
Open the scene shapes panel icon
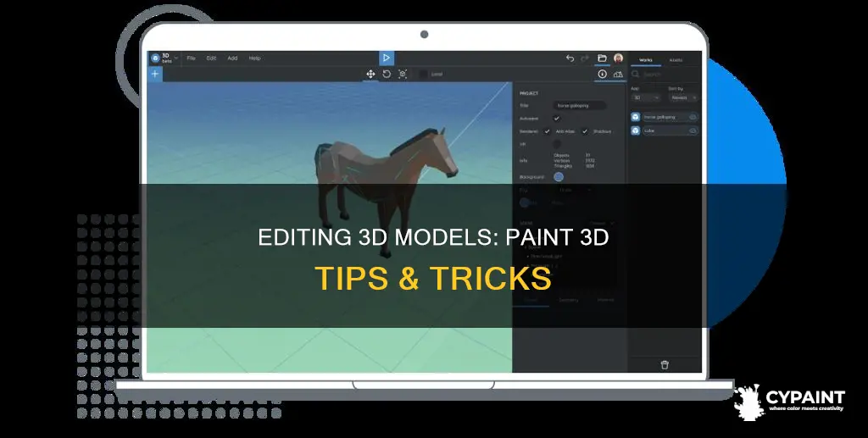click(x=618, y=74)
